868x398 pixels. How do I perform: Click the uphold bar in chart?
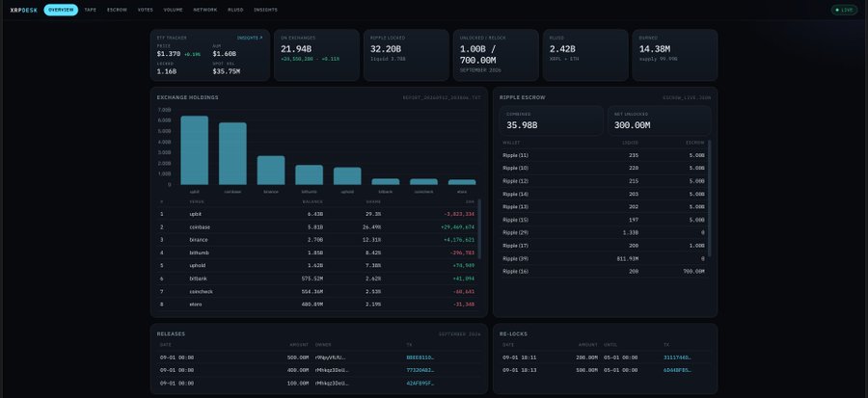(x=347, y=175)
